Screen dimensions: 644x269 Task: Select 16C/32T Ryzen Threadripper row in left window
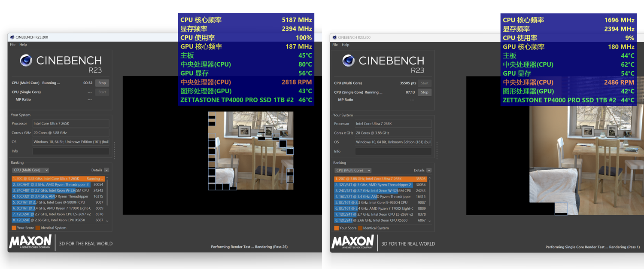[58, 196]
